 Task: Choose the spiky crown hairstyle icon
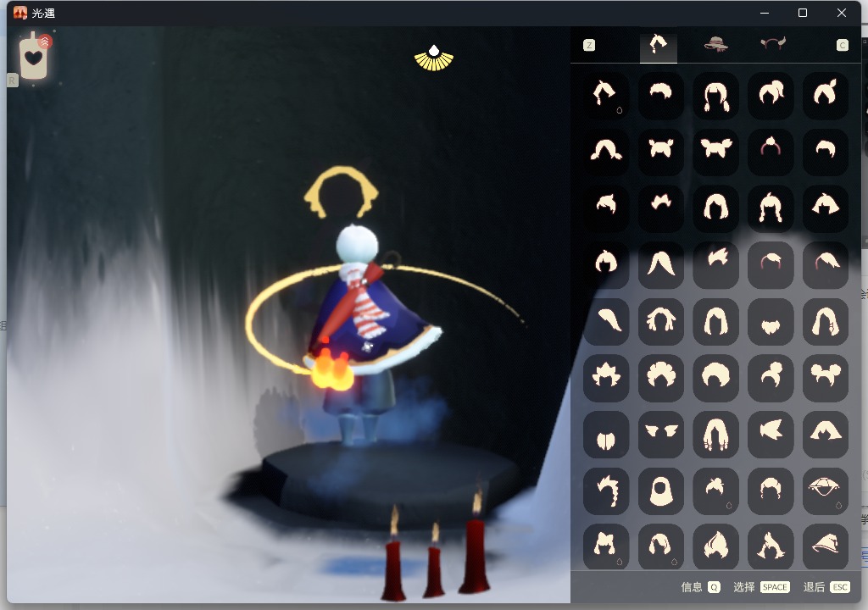[x=605, y=378]
